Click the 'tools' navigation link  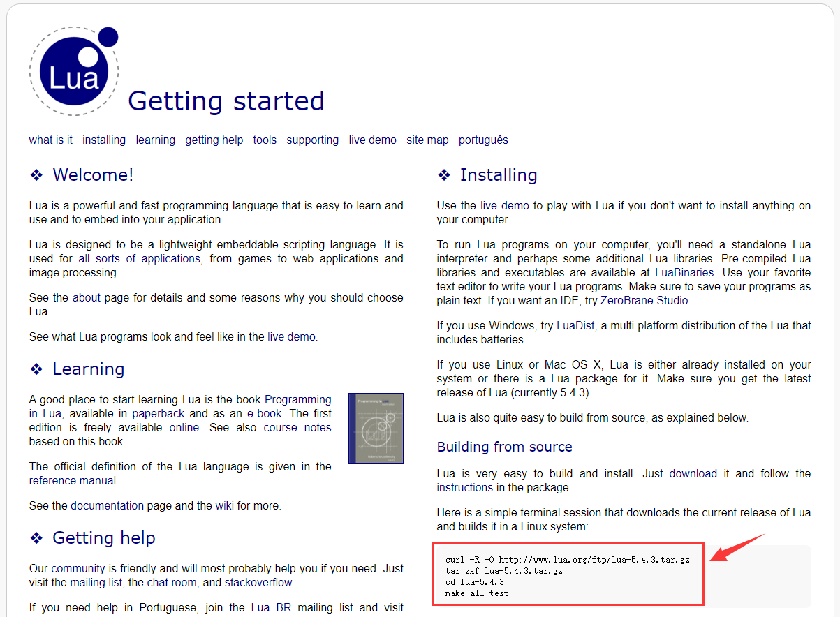(265, 140)
